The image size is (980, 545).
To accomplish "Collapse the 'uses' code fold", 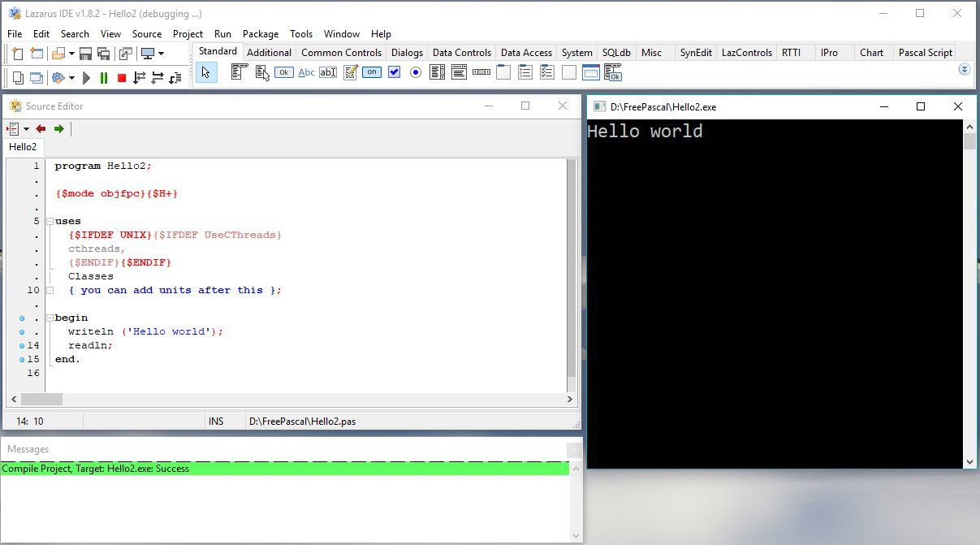I will click(50, 221).
